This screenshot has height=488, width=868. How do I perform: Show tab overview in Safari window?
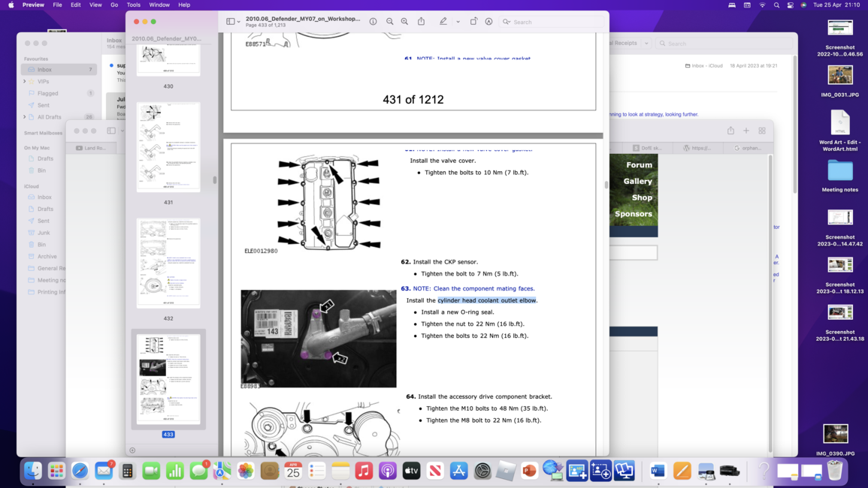click(x=762, y=131)
